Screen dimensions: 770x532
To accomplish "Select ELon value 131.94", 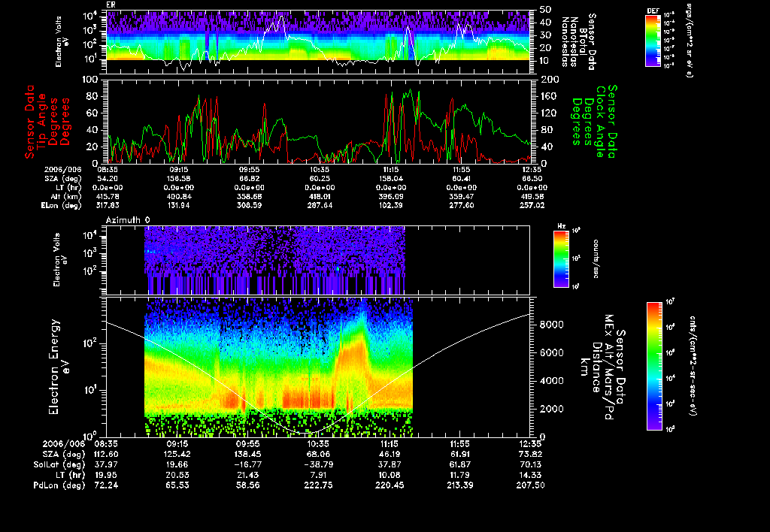I will click(178, 205).
